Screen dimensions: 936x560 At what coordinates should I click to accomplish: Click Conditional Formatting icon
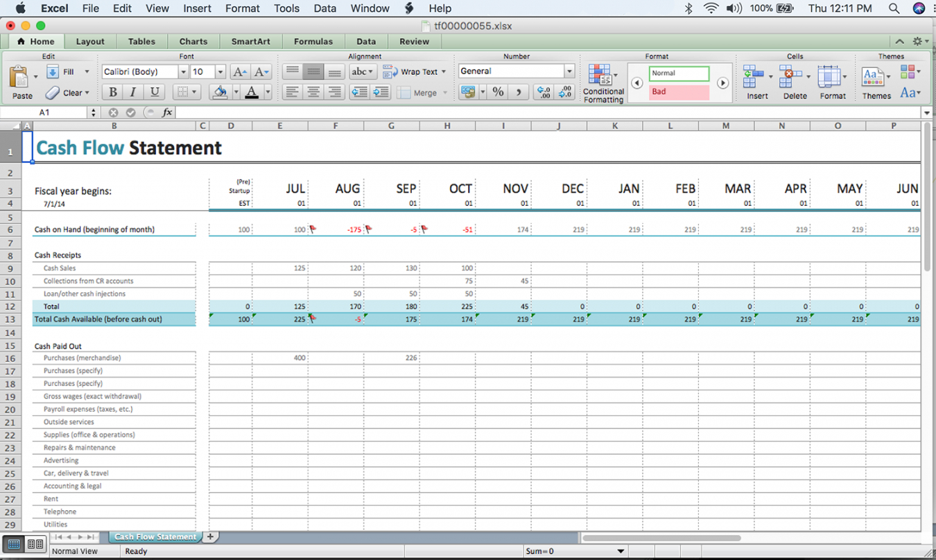pos(599,75)
